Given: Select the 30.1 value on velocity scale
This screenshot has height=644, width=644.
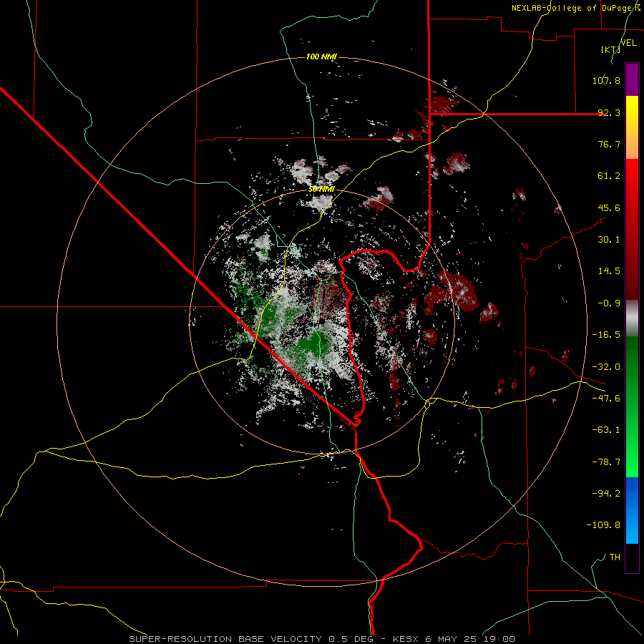Looking at the screenshot, I should pos(609,240).
